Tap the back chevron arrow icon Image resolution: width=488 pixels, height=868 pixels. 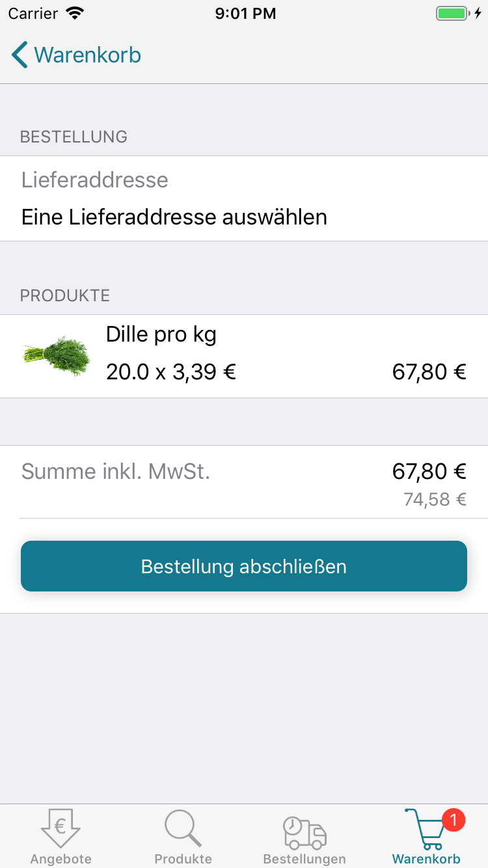(x=20, y=55)
